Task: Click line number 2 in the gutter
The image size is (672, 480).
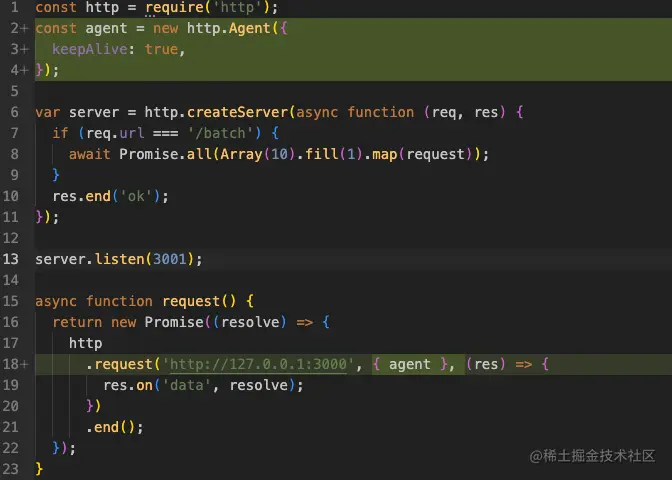Action: [x=15, y=28]
